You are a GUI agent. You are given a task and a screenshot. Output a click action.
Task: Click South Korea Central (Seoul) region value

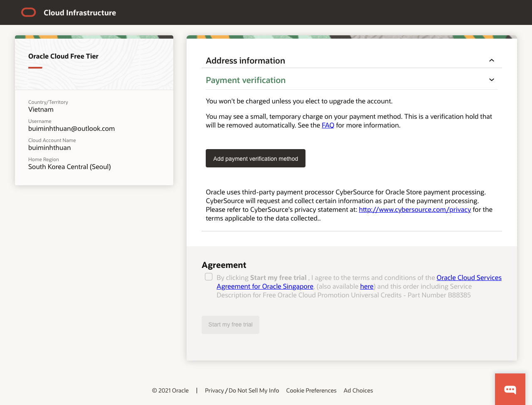pyautogui.click(x=69, y=167)
